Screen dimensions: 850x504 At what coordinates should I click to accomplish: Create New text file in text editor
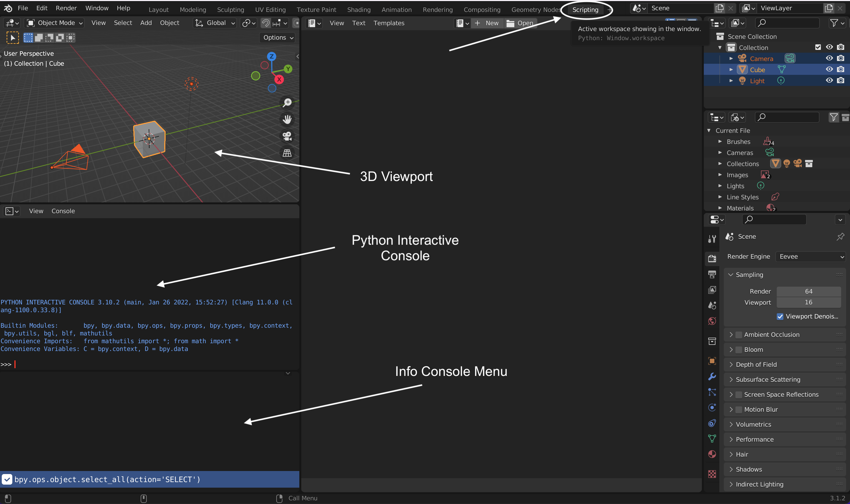tap(487, 23)
